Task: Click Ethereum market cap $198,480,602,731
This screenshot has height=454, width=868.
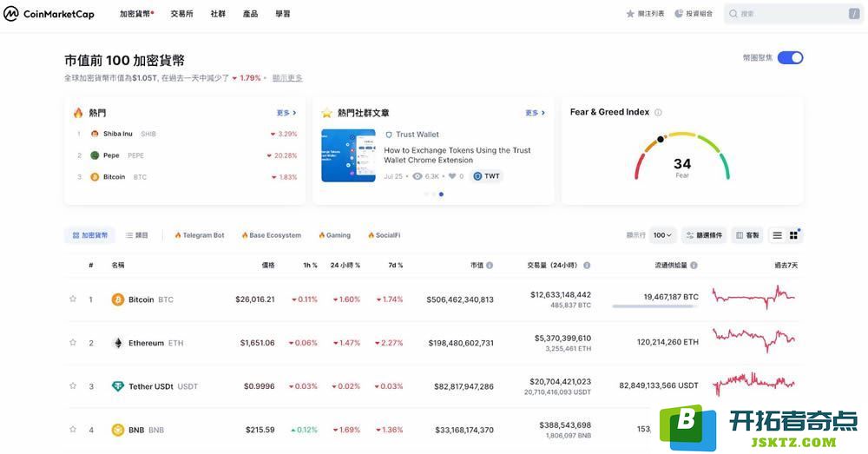Action: tap(461, 343)
